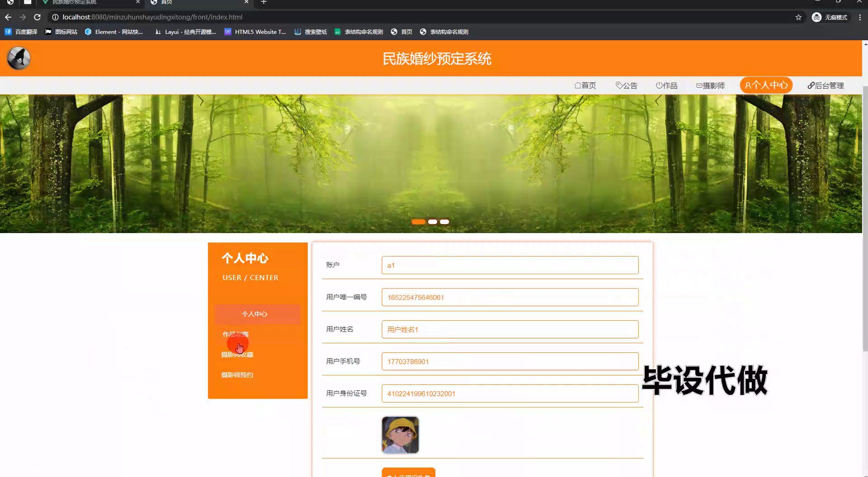
Task: Open the 摄影师 navigation item
Action: (x=710, y=85)
